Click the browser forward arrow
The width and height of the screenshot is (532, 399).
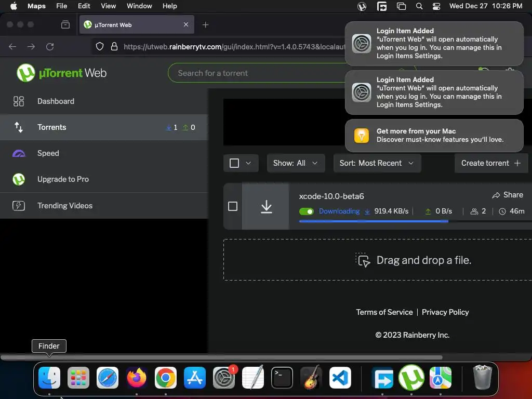(31, 46)
